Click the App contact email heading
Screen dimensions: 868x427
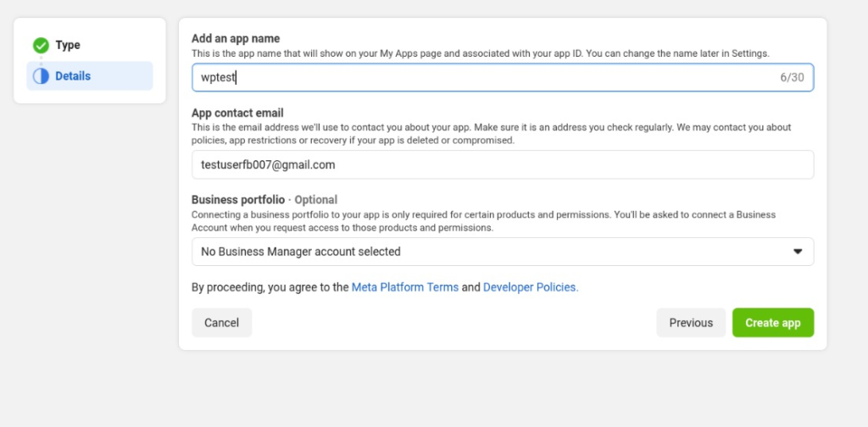click(237, 113)
